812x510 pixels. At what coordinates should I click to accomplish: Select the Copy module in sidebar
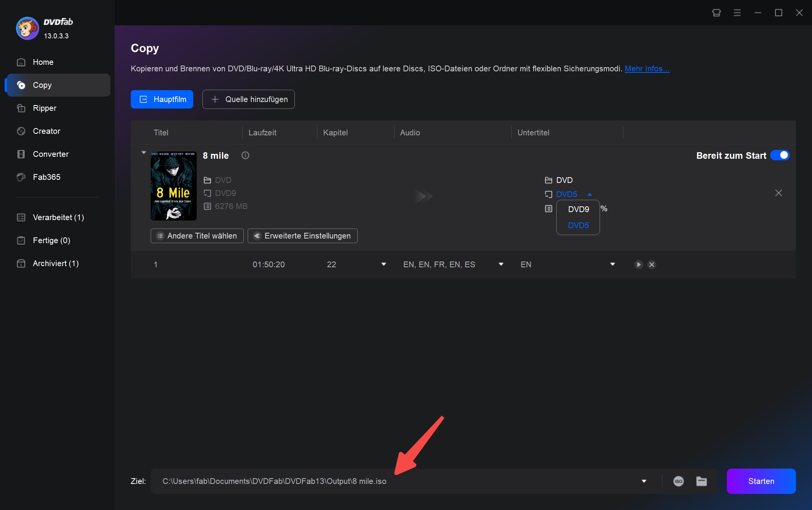(x=58, y=85)
